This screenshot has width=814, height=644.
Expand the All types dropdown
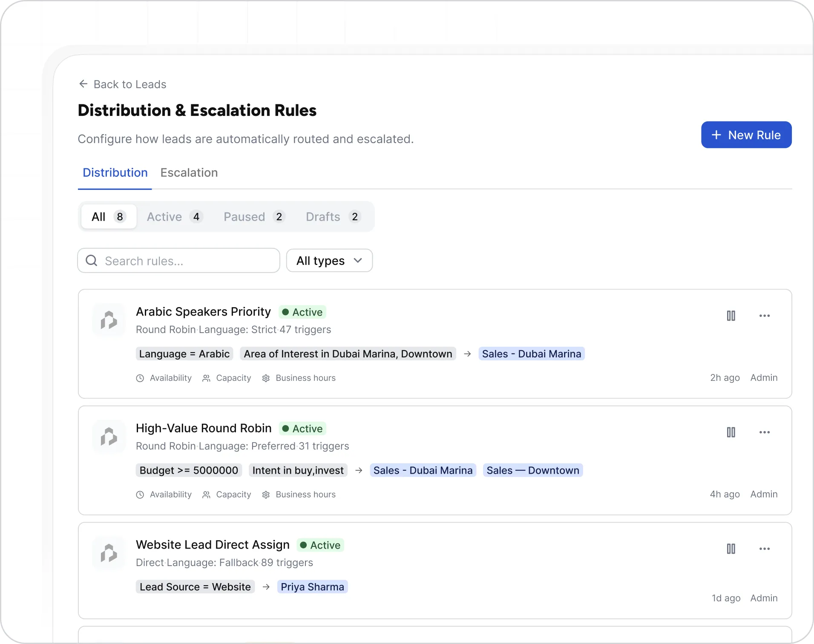tap(329, 261)
